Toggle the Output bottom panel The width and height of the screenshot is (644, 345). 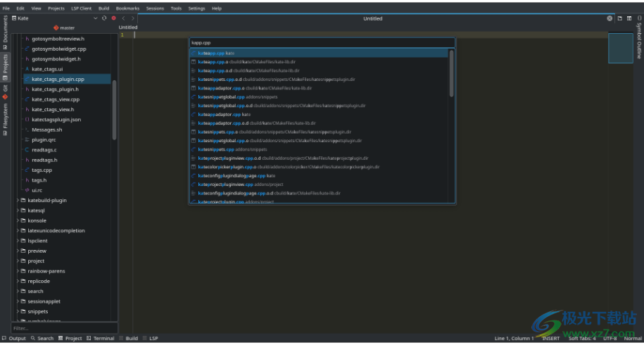14,339
